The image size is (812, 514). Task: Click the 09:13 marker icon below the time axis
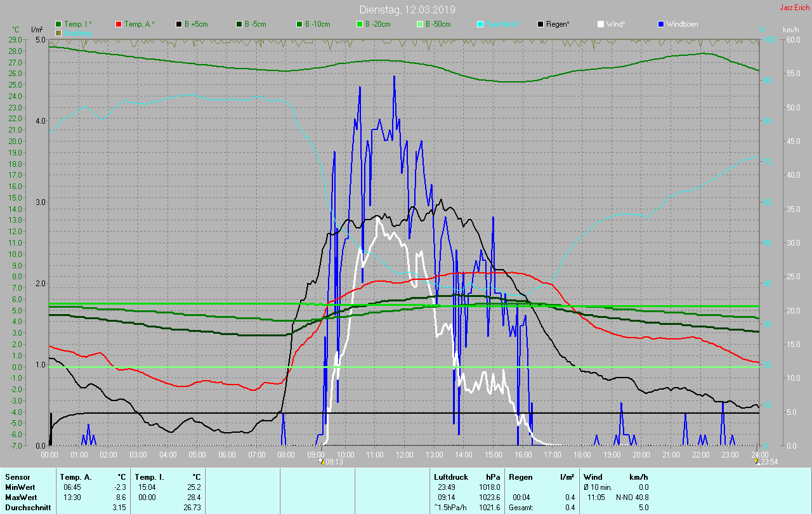(322, 461)
